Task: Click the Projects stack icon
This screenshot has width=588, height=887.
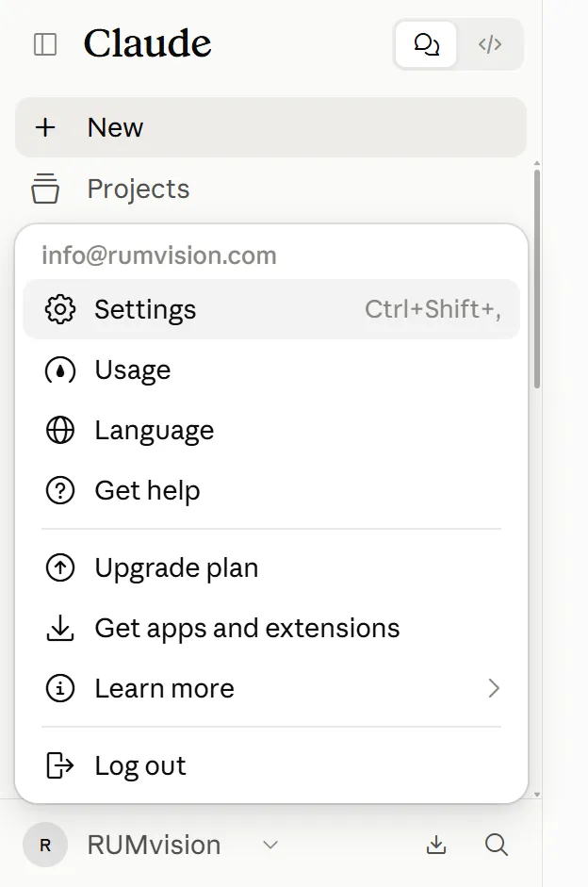Action: [45, 189]
